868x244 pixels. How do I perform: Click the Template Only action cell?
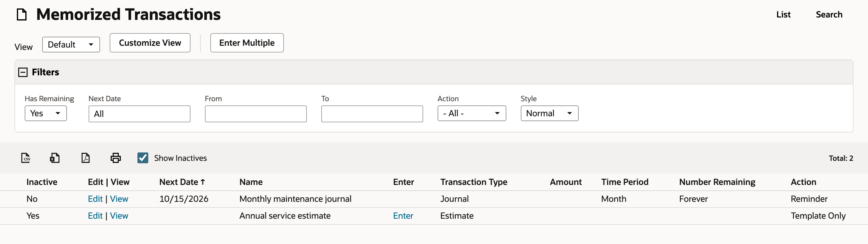[x=818, y=216]
